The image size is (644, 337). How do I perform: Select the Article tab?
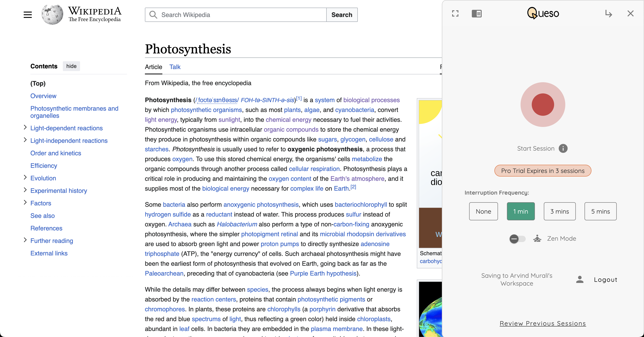[153, 67]
